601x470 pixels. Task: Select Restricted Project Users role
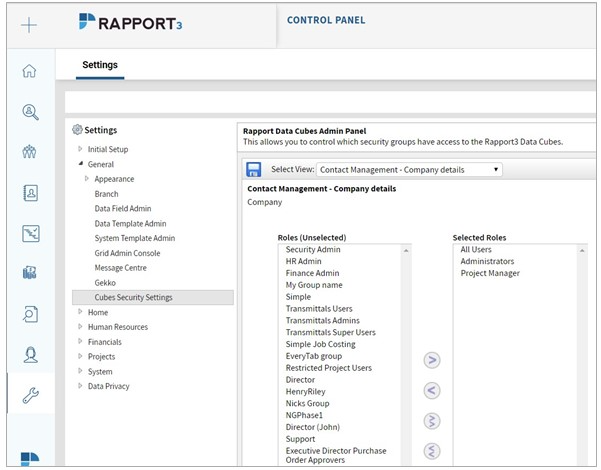point(328,368)
